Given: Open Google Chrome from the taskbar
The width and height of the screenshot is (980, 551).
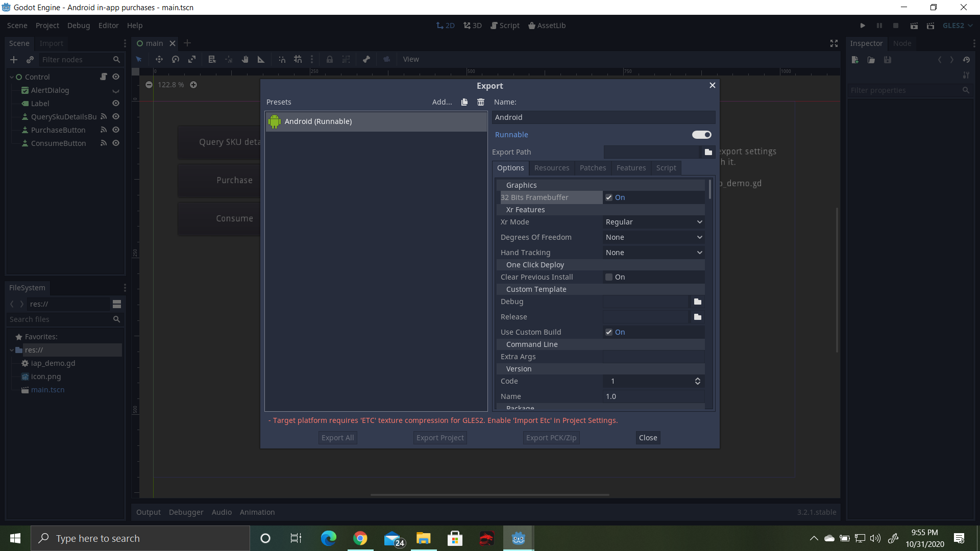Looking at the screenshot, I should (x=360, y=538).
